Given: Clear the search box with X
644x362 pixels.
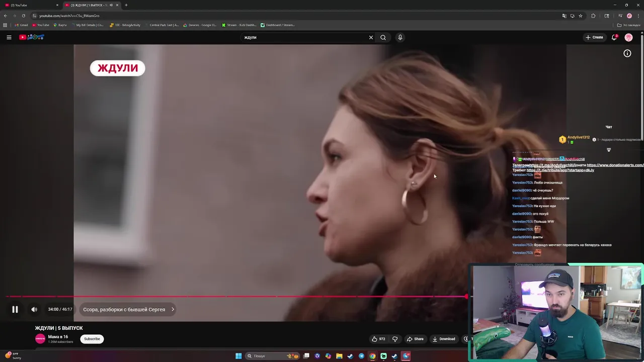Looking at the screenshot, I should point(371,37).
